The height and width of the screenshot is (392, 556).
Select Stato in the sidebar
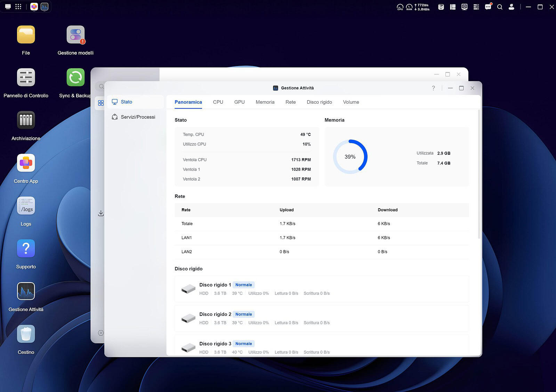pyautogui.click(x=135, y=102)
